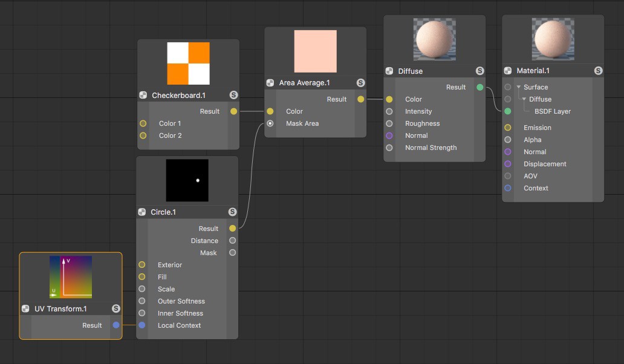
Task: Click the Checkerboard.1 node's S solo icon
Action: pos(233,95)
